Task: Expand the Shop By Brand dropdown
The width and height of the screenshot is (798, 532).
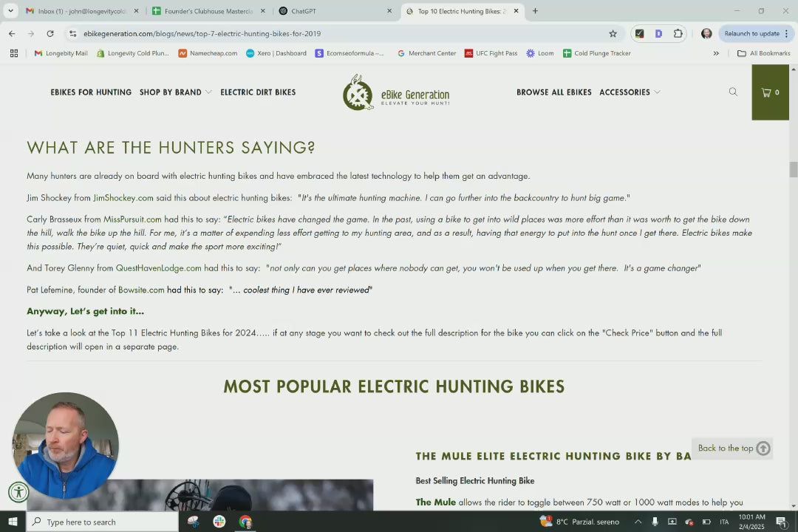Action: pyautogui.click(x=175, y=92)
